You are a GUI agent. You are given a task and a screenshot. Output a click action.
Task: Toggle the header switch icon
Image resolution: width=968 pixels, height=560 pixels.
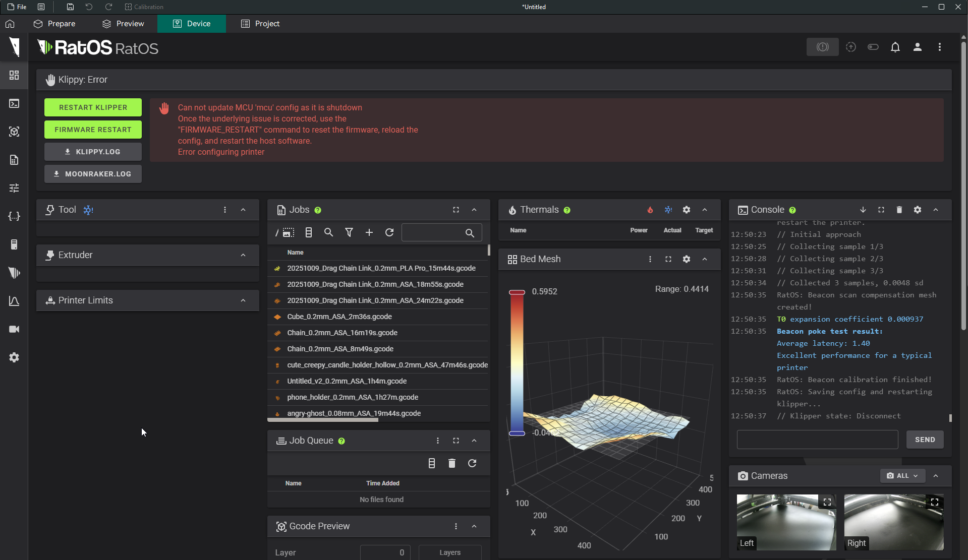[873, 47]
